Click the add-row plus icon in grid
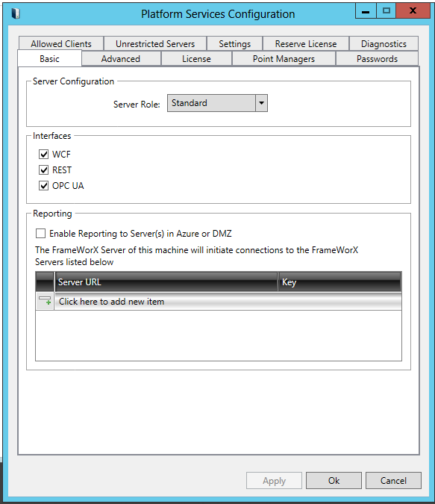435x504 pixels. [45, 301]
